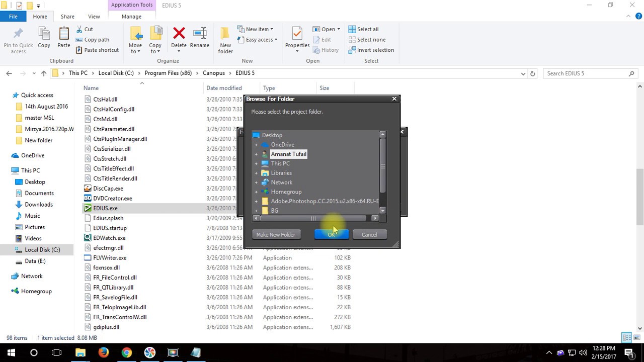Open Local Disk (C:) in sidebar
The height and width of the screenshot is (362, 644).
42,250
